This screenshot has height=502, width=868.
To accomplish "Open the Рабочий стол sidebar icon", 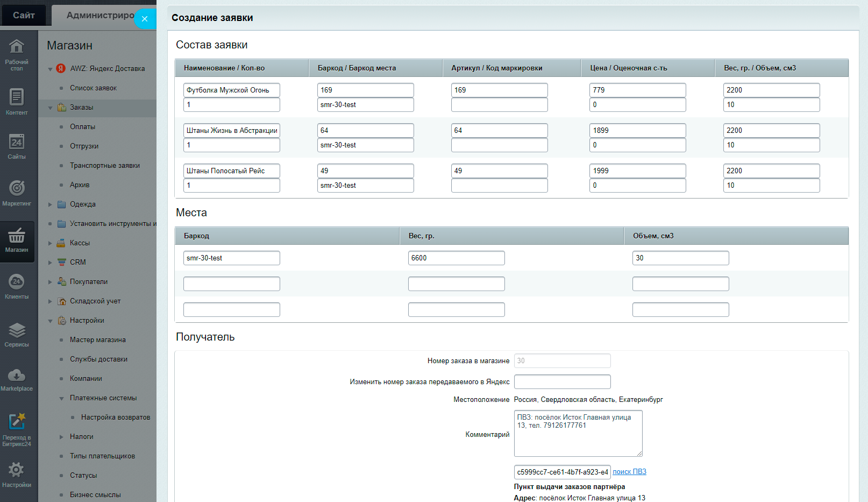I will coord(17,54).
